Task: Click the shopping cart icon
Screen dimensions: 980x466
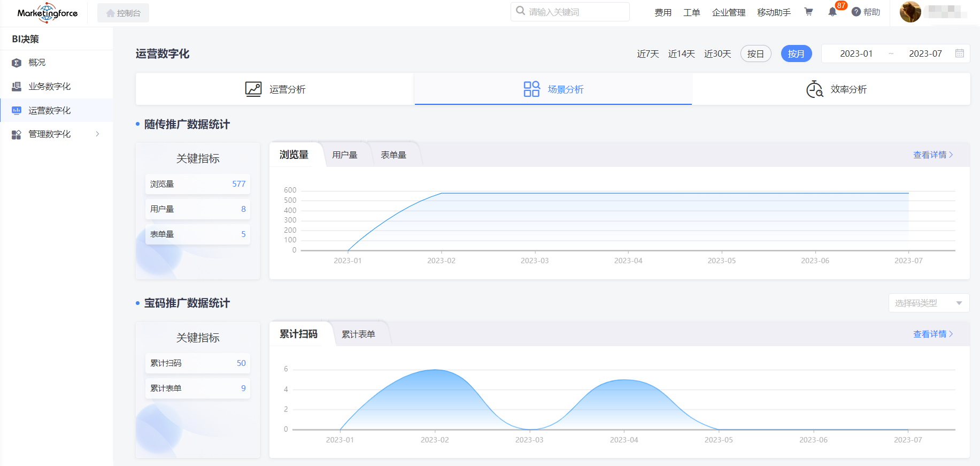Action: (x=808, y=12)
